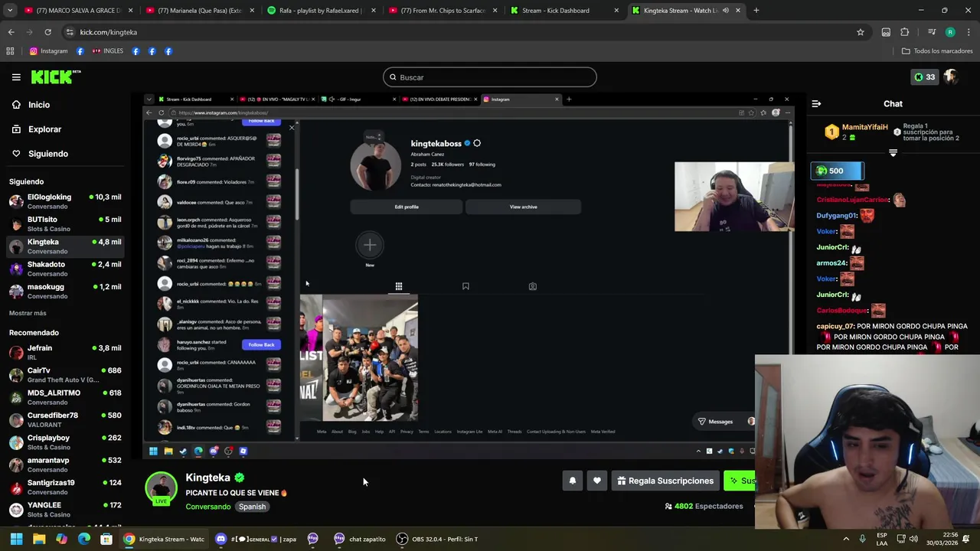
Task: Click MamitaYifaiH top gifter name
Action: click(x=865, y=127)
